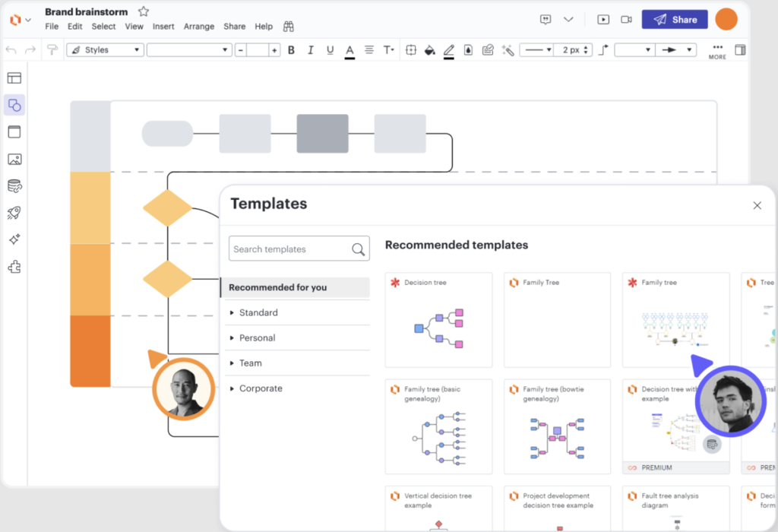Screen dimensions: 778x532
Task: Click the redo arrow icon
Action: (x=30, y=49)
